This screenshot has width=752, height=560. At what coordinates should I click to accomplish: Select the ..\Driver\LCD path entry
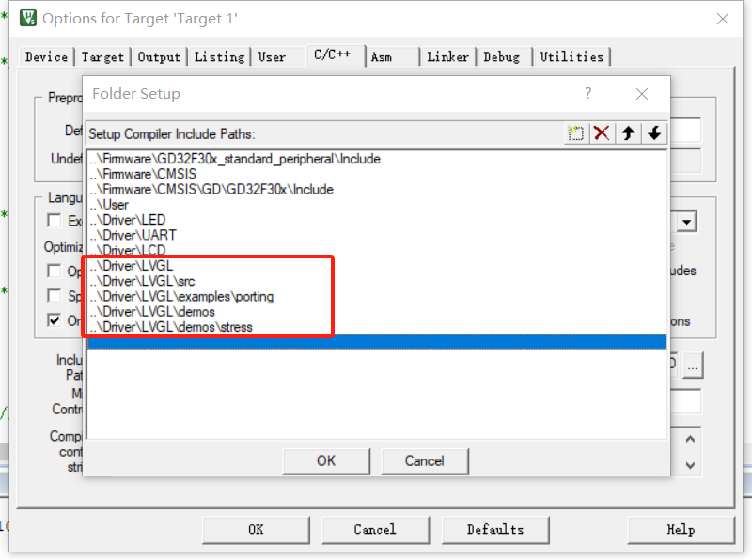[377, 250]
